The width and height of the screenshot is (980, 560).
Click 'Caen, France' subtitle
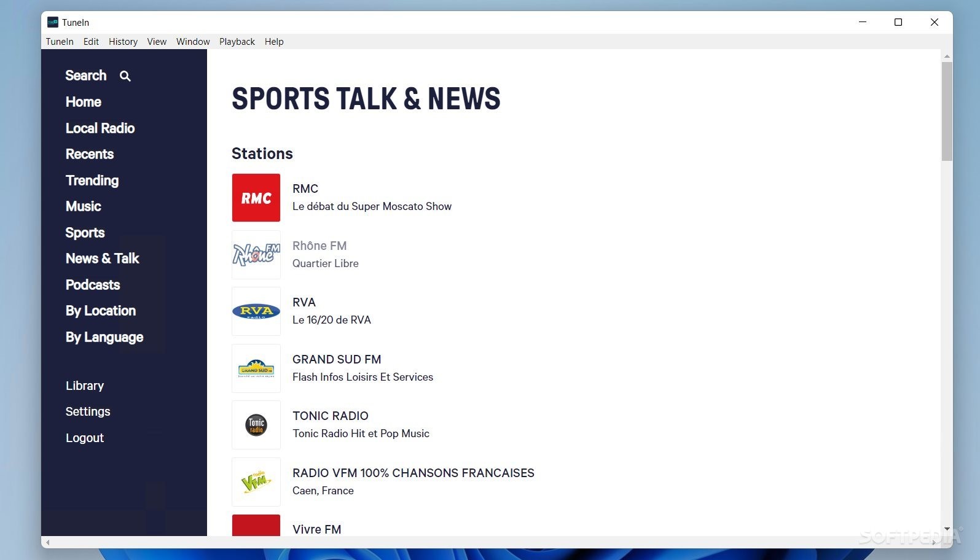[x=323, y=491]
